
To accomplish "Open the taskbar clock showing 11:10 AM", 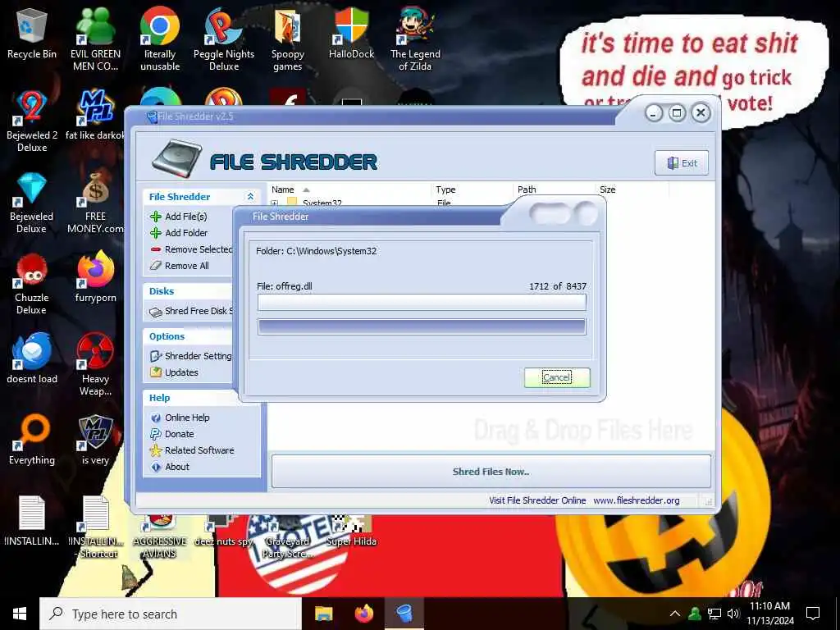I will (x=769, y=614).
